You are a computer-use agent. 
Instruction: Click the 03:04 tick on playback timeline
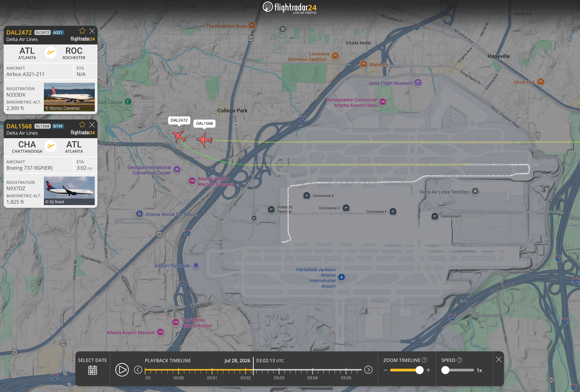313,371
